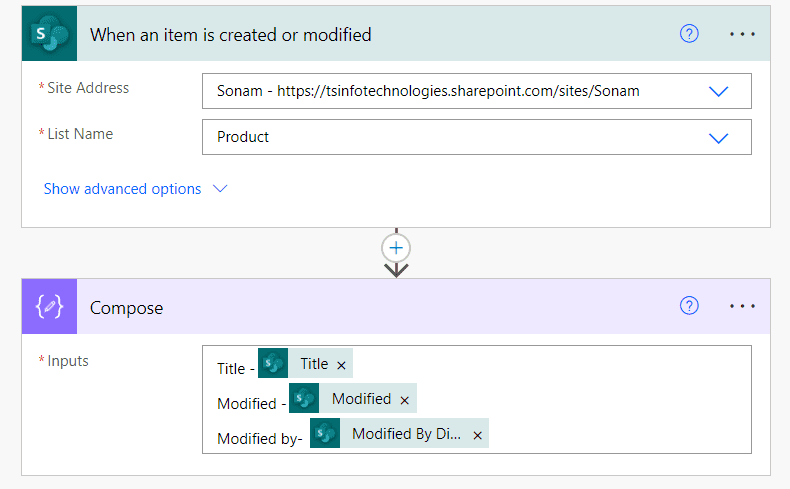Select the Title token in Inputs
The width and height of the screenshot is (790, 489).
pyautogui.click(x=313, y=365)
